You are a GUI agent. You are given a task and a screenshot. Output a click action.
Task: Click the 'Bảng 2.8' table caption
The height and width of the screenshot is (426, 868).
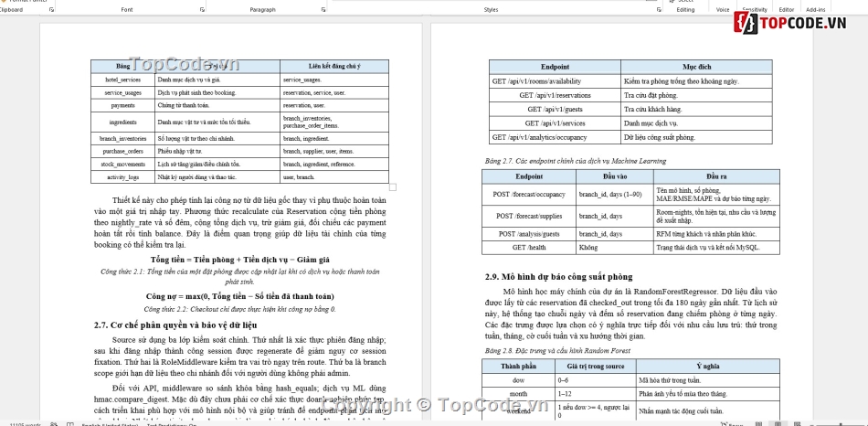click(x=557, y=351)
